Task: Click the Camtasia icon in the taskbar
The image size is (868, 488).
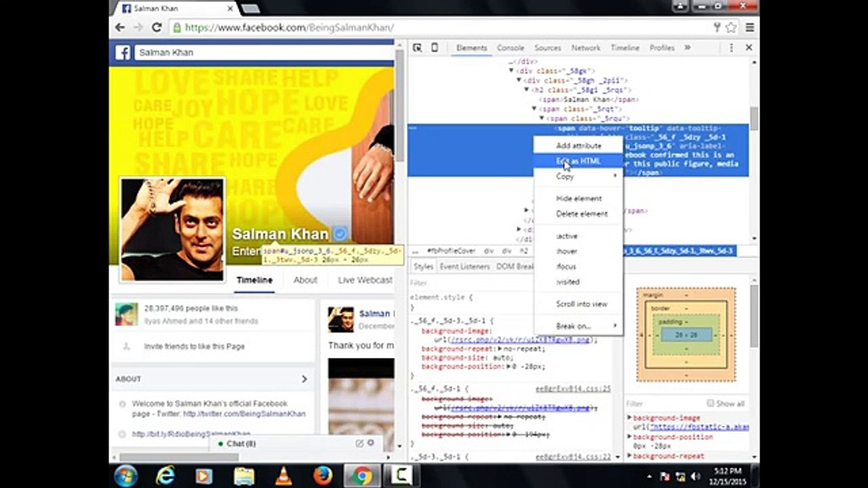Action: click(x=401, y=476)
